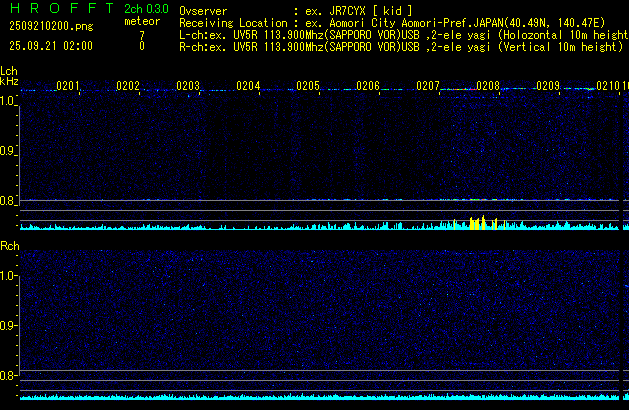Select the 0209 time marker
The height and width of the screenshot is (410, 629).
coord(548,86)
